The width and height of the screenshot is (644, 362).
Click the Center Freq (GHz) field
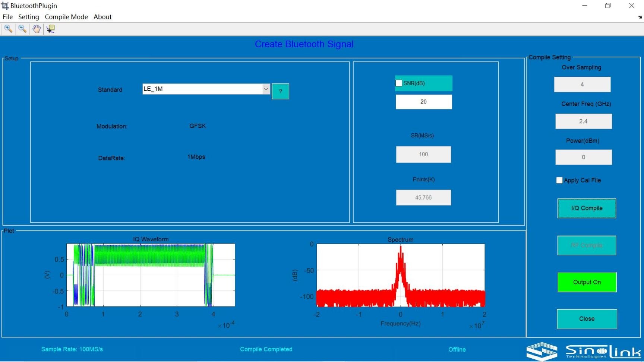click(x=584, y=121)
